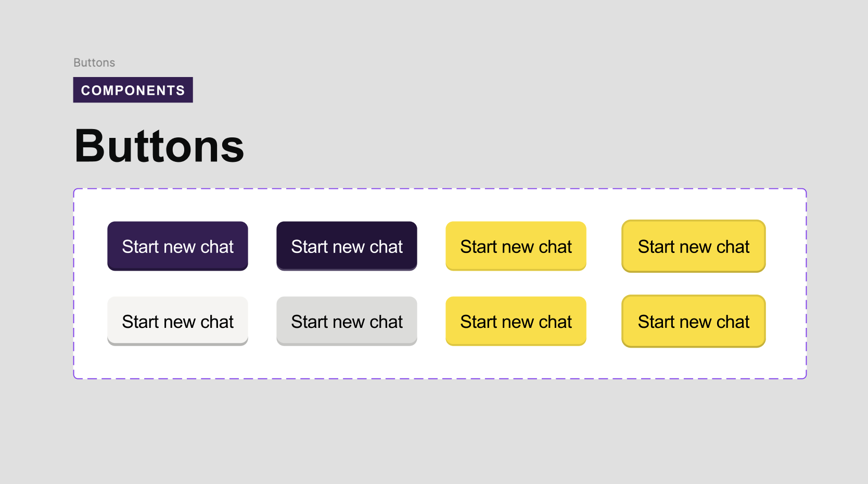Click the off-white Start new chat button
The height and width of the screenshot is (484, 868).
[x=177, y=321]
